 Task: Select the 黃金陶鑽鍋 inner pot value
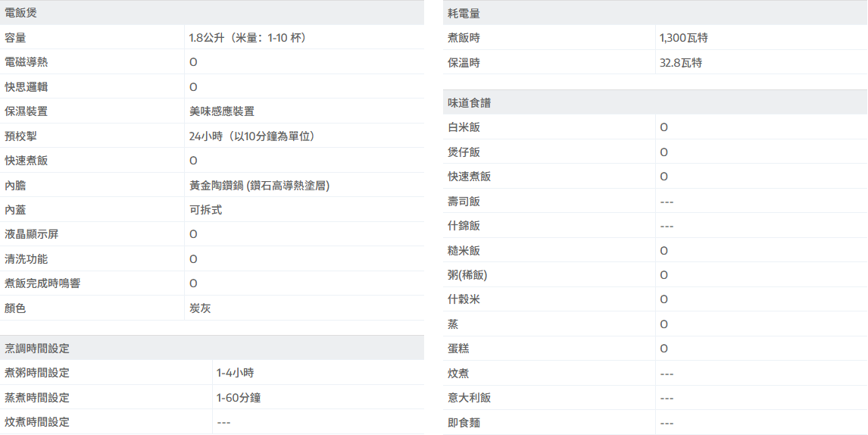(259, 186)
